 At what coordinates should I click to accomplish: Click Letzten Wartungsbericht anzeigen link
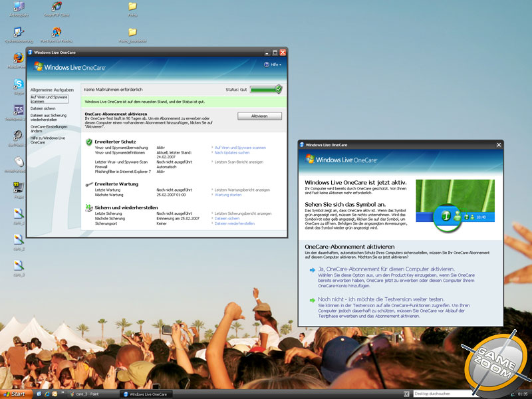tap(242, 190)
